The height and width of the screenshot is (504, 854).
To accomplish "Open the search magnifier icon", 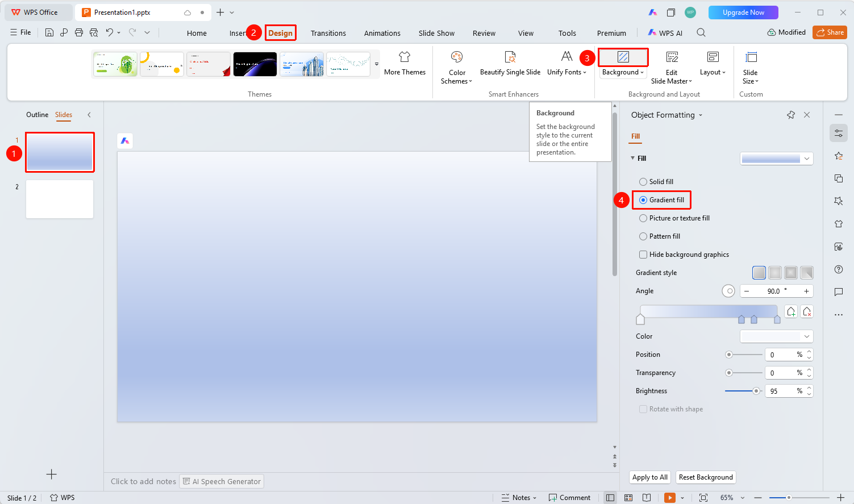I will [x=701, y=32].
